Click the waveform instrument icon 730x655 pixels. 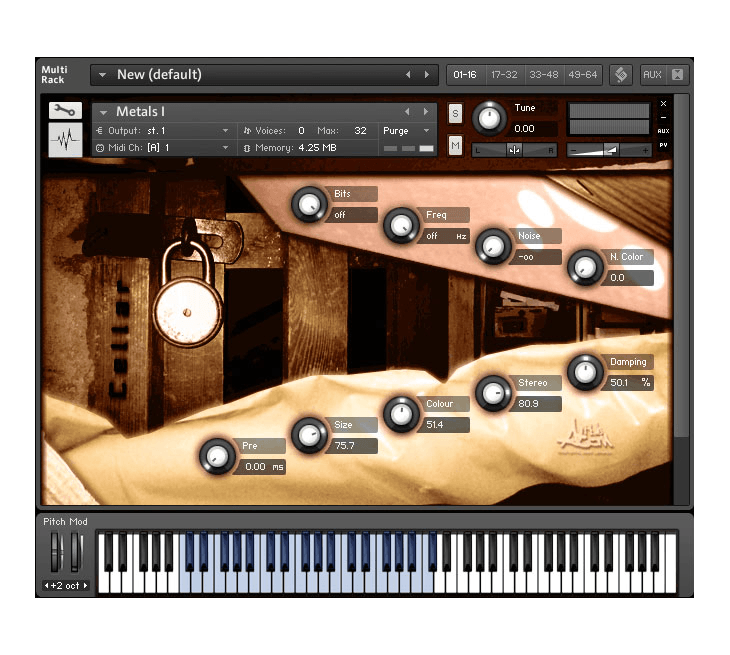click(65, 140)
